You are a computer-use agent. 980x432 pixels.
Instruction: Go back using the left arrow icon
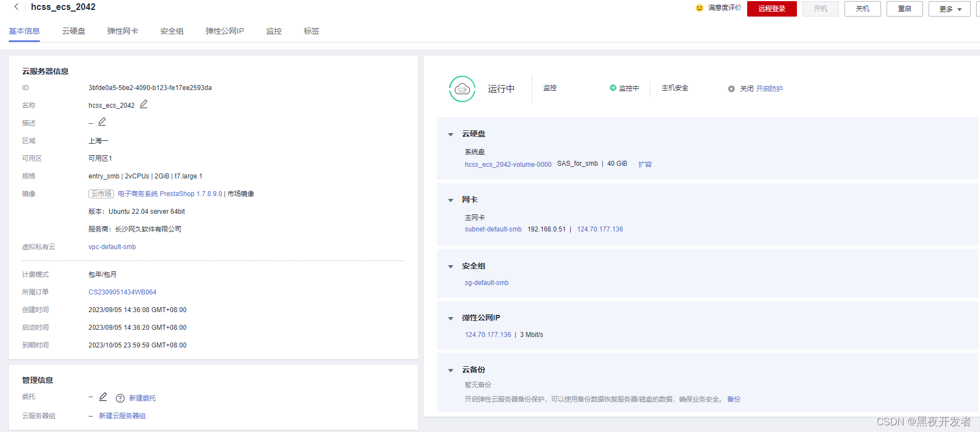16,7
